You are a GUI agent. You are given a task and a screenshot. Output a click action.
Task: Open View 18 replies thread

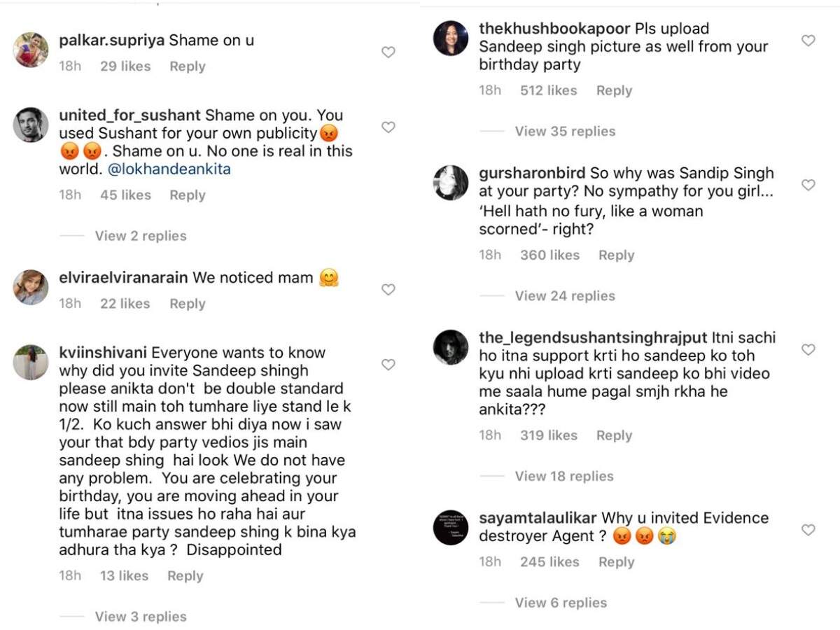[563, 476]
